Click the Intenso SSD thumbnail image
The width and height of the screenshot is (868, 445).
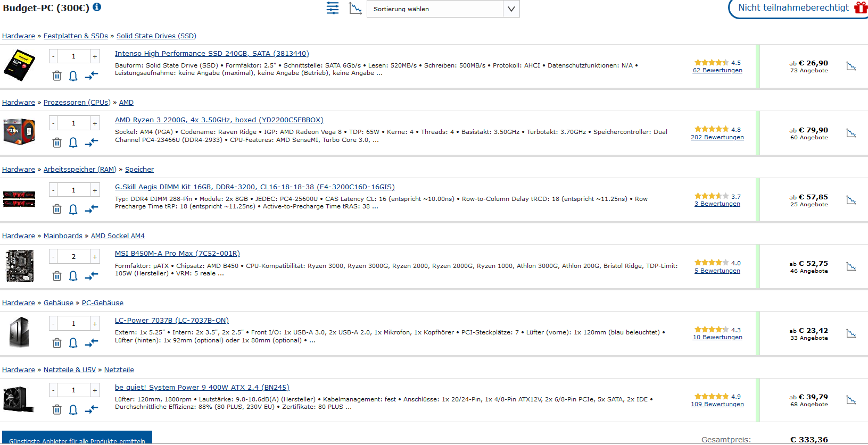(x=19, y=65)
